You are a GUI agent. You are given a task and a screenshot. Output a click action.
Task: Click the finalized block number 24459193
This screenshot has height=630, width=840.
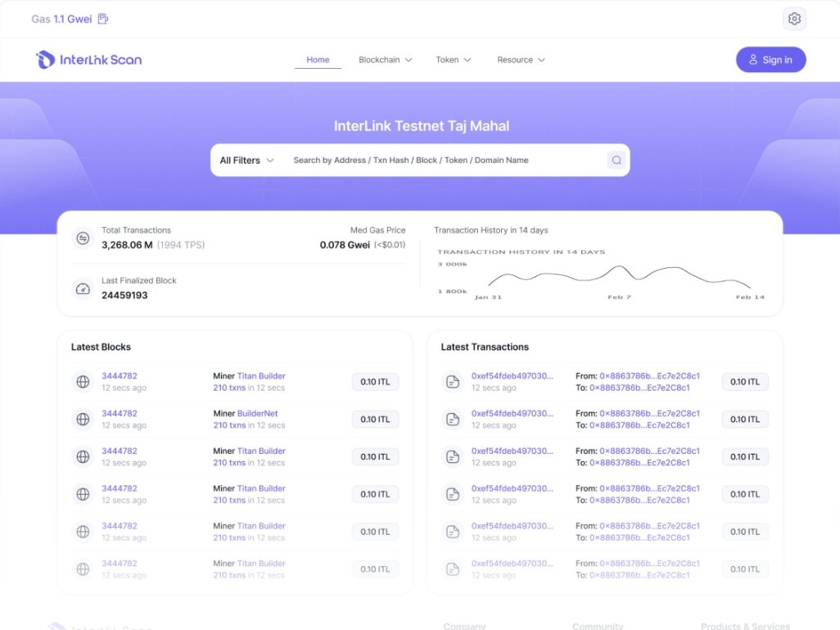click(124, 296)
